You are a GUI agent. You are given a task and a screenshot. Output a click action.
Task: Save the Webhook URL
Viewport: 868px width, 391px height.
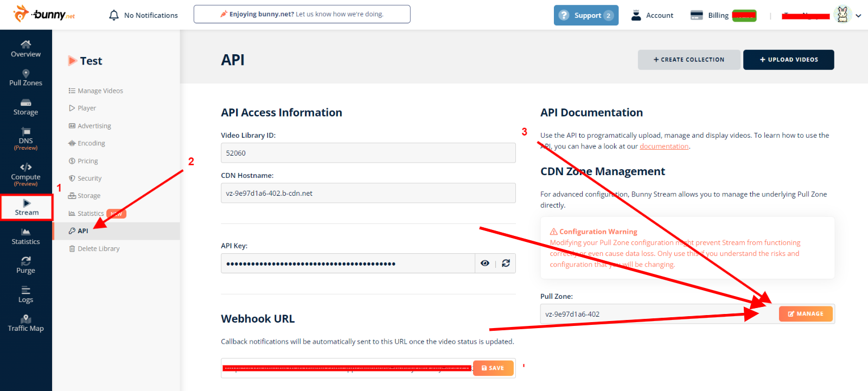pyautogui.click(x=493, y=368)
